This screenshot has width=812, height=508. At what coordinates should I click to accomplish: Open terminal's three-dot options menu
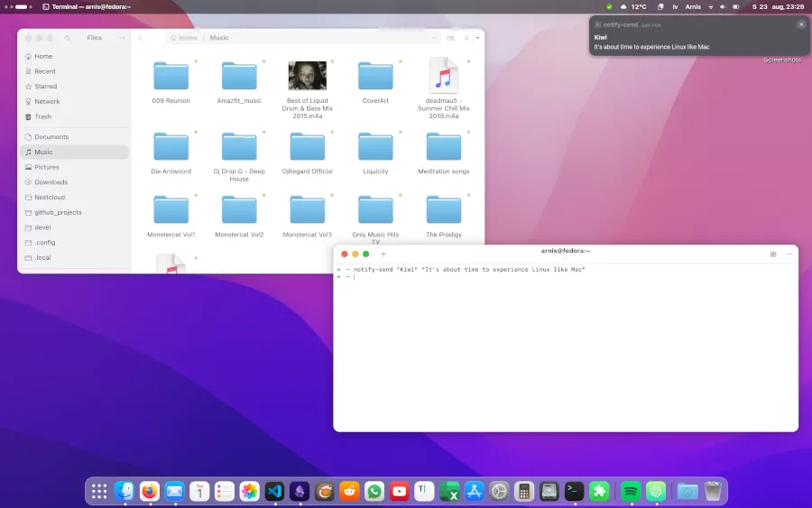pos(789,254)
